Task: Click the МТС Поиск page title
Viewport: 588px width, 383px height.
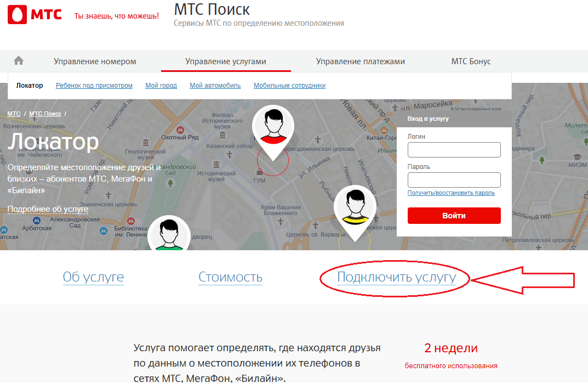Action: click(212, 9)
